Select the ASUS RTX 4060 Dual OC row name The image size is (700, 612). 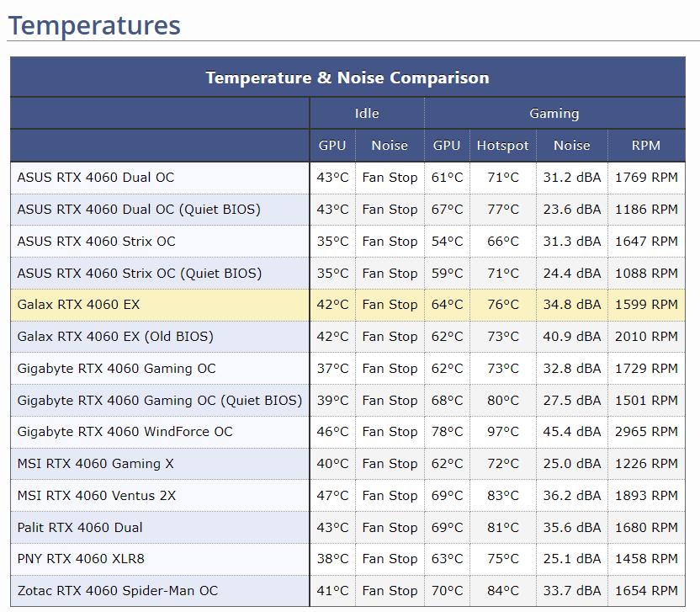tap(96, 178)
